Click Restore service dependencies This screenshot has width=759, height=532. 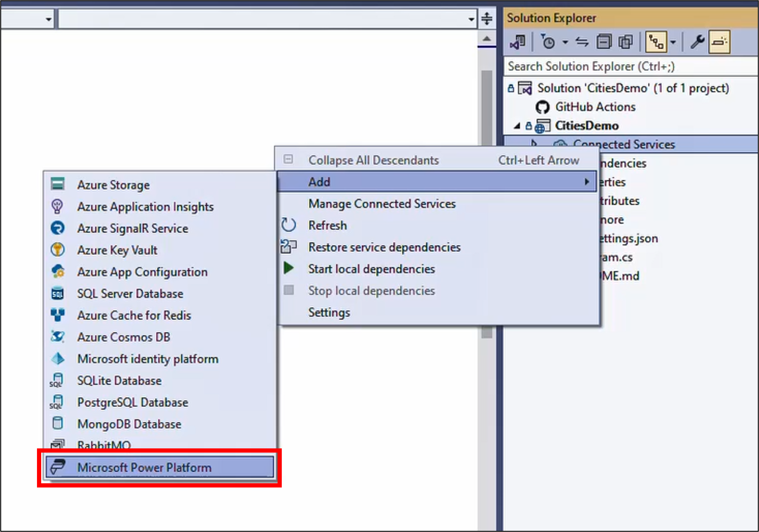click(437, 247)
